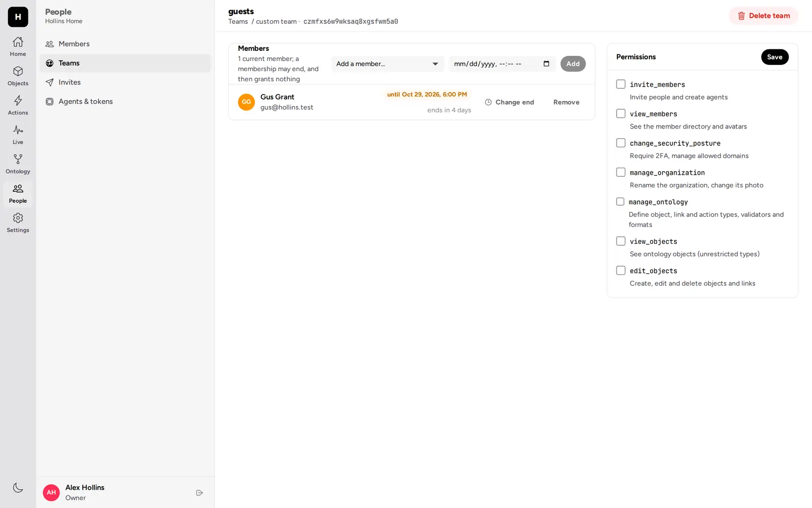Click the 'ends in 4 days' text
This screenshot has height=508, width=812.
pos(449,110)
